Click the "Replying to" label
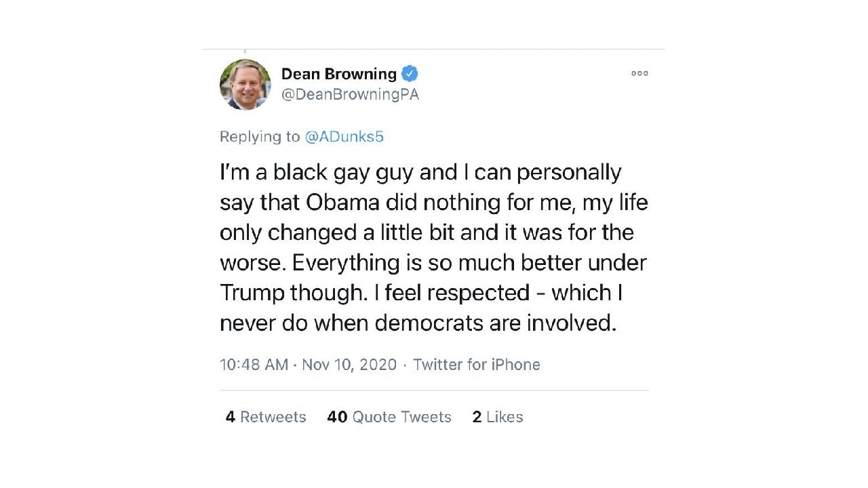Image resolution: width=868 pixels, height=488 pixels. (260, 136)
